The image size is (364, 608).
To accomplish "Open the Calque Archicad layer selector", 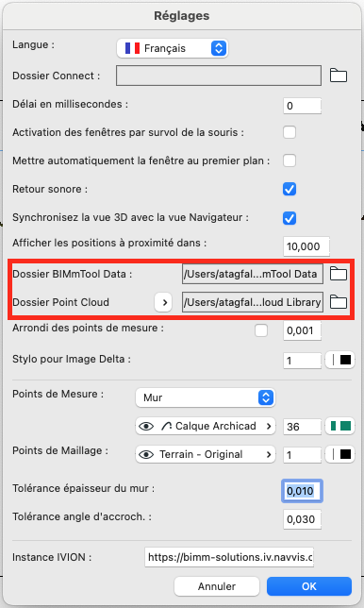I will [x=206, y=426].
